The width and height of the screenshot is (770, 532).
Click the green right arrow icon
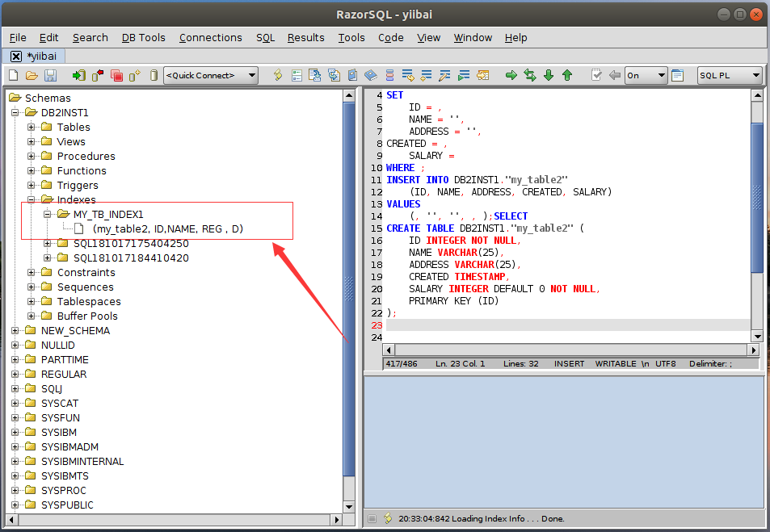[x=511, y=75]
